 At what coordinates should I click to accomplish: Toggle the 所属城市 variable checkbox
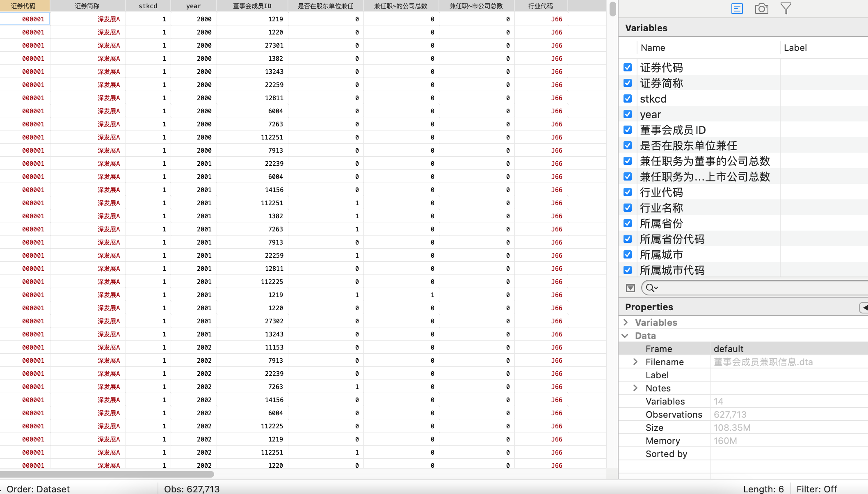pyautogui.click(x=628, y=254)
